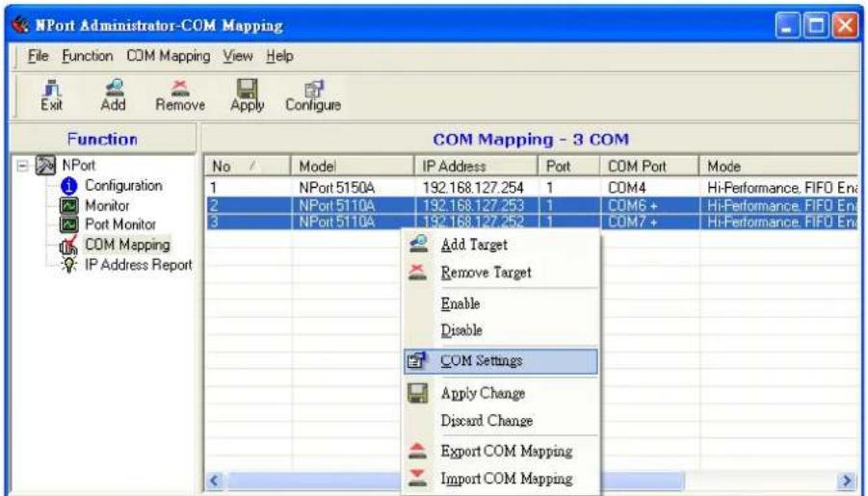Click the Add Target icon in context menu
Viewport: 868px width, 496px height.
(418, 244)
